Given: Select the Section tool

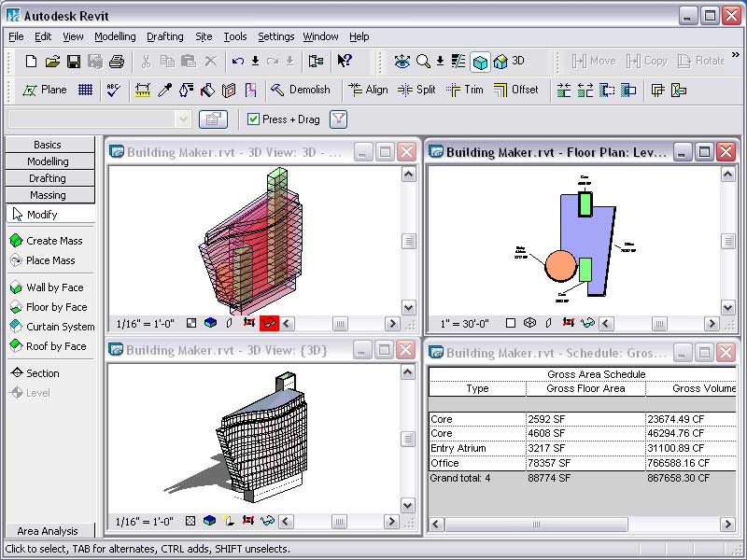Looking at the screenshot, I should tap(35, 372).
